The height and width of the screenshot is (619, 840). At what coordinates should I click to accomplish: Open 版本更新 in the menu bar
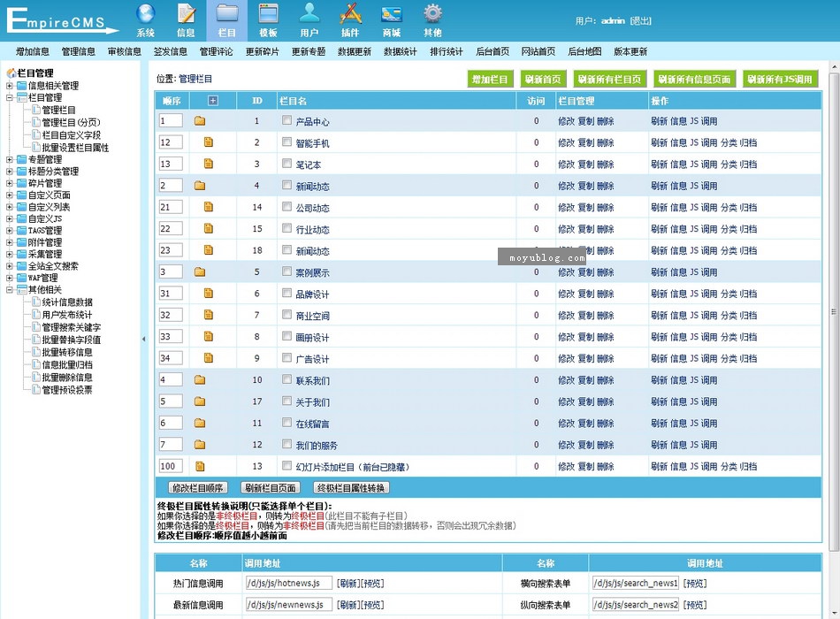[630, 51]
